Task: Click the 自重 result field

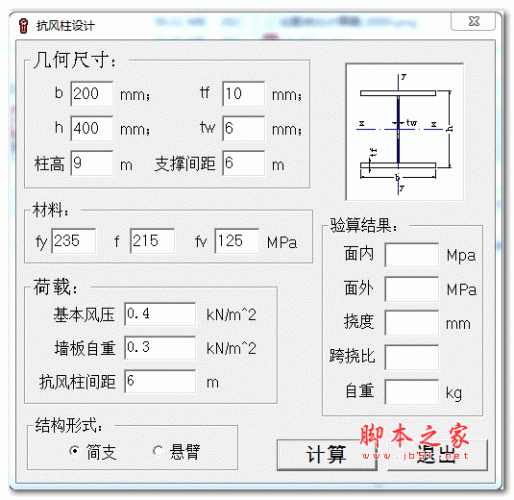Action: pos(412,392)
